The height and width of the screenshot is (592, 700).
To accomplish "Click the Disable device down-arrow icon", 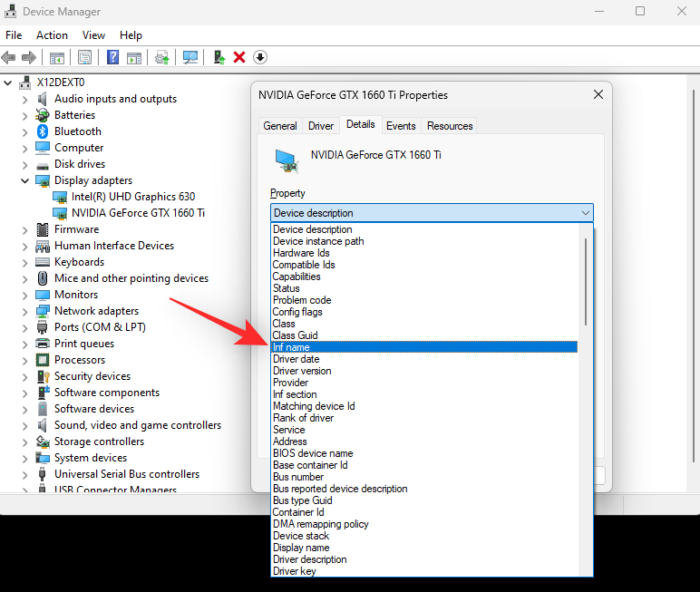I will click(x=260, y=57).
